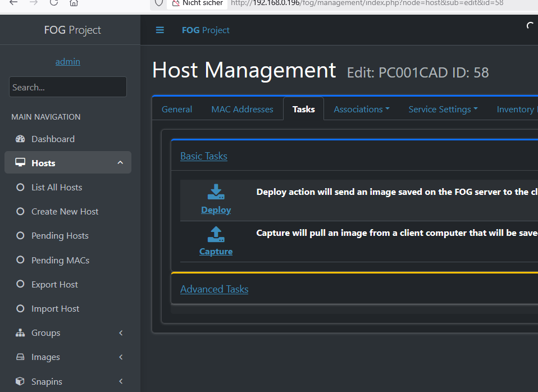Open the admin user link
Screen dimensions: 538x392
click(68, 61)
